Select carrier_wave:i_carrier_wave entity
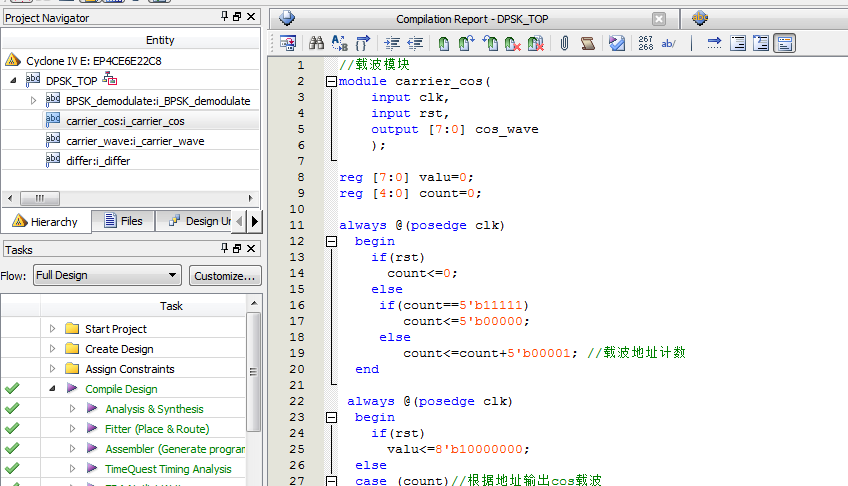The width and height of the screenshot is (848, 486). click(134, 141)
